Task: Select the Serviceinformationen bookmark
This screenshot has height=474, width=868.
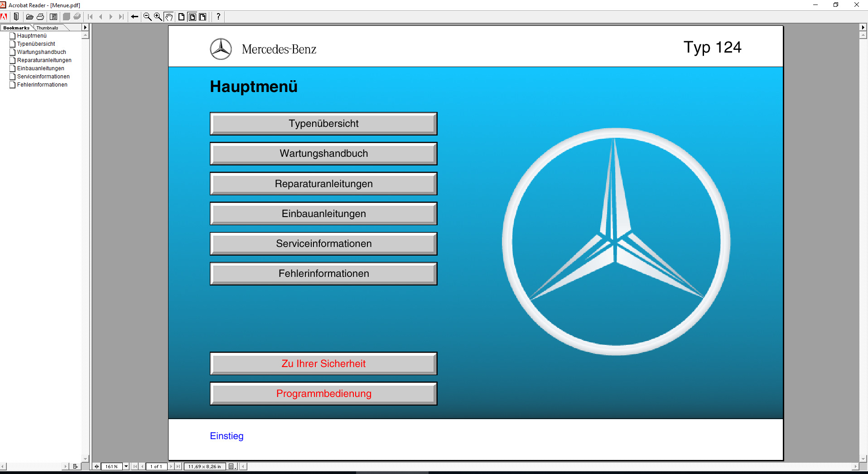Action: point(43,77)
